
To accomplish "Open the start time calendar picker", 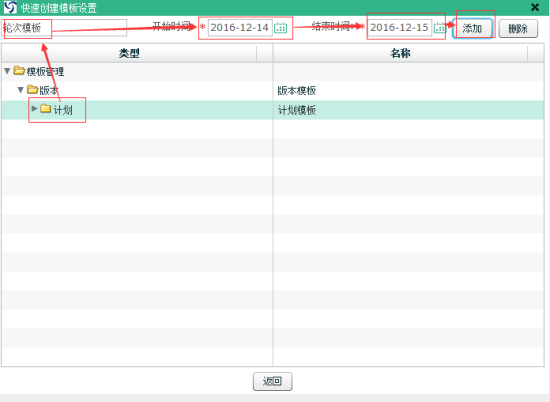I will tap(280, 27).
